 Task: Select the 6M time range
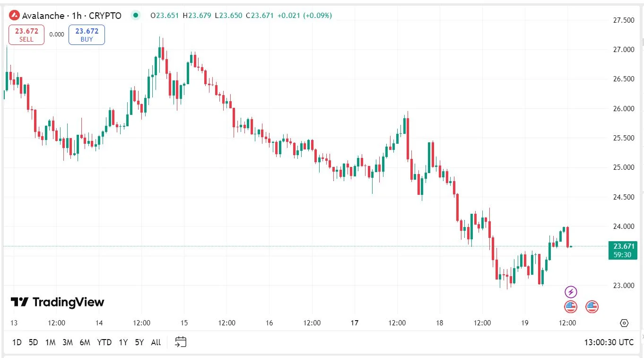(85, 342)
